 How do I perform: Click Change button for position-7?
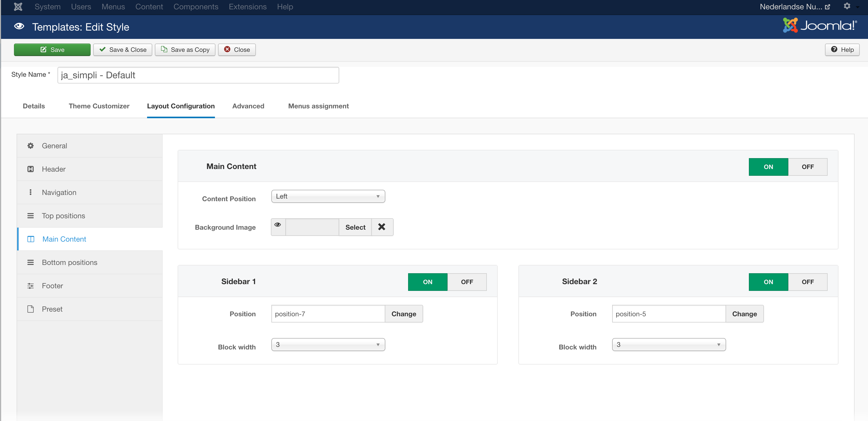[x=403, y=314]
